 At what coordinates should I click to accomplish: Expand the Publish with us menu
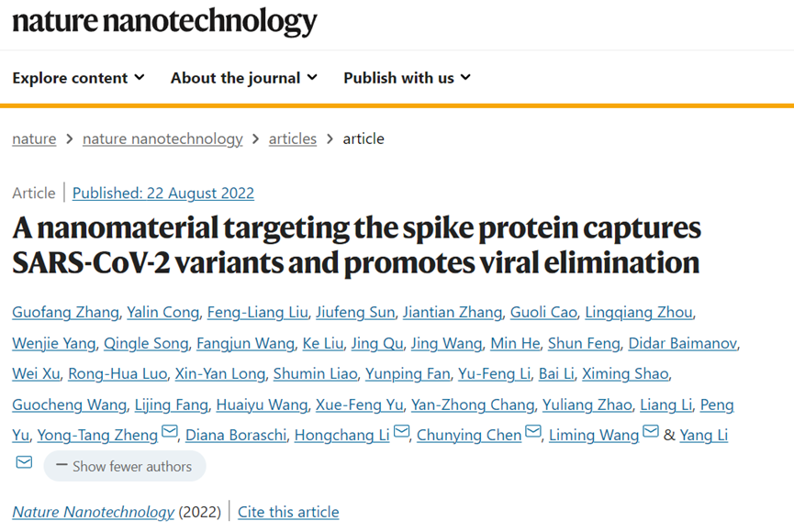408,78
